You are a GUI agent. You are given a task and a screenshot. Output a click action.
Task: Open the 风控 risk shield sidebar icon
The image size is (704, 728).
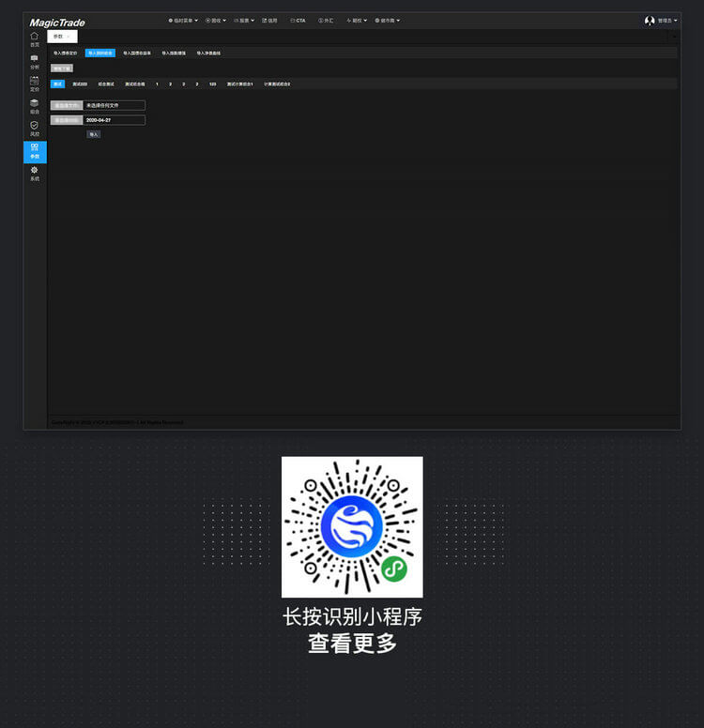point(35,129)
